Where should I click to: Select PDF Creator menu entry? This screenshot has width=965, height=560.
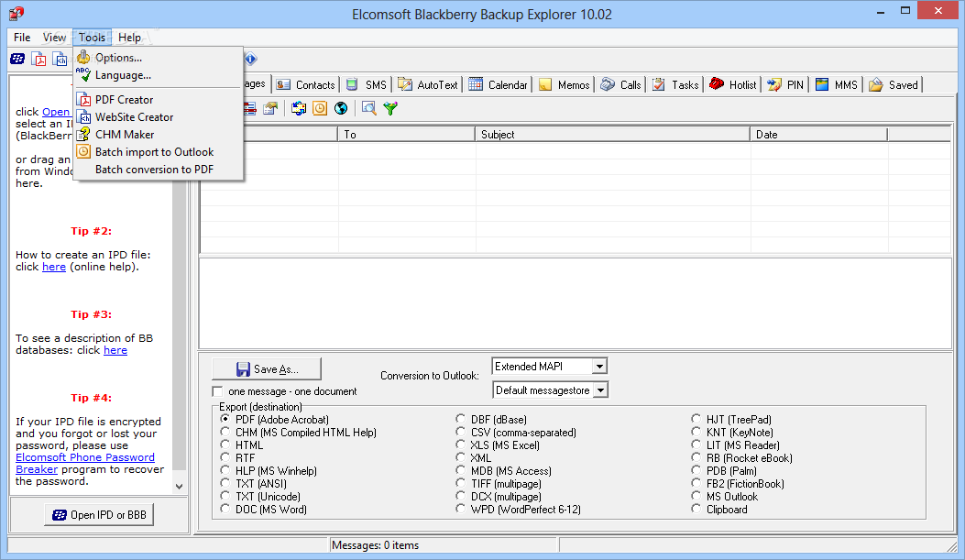(158, 100)
